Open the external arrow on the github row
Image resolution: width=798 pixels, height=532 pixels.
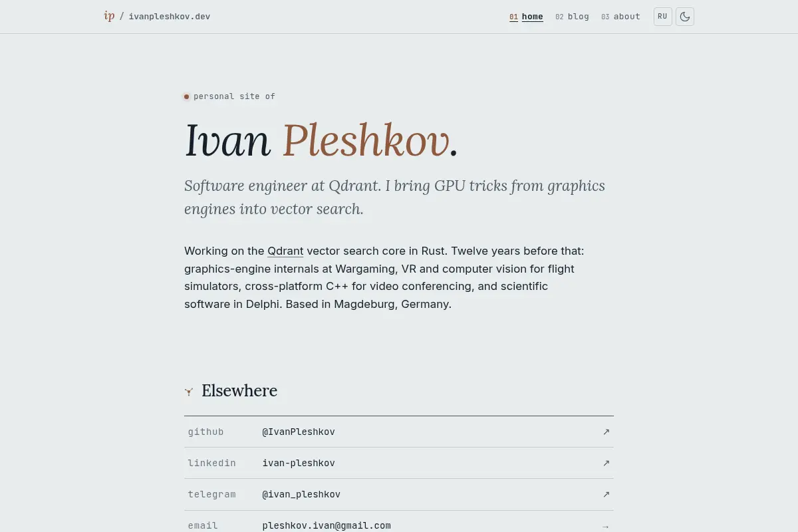coord(606,432)
